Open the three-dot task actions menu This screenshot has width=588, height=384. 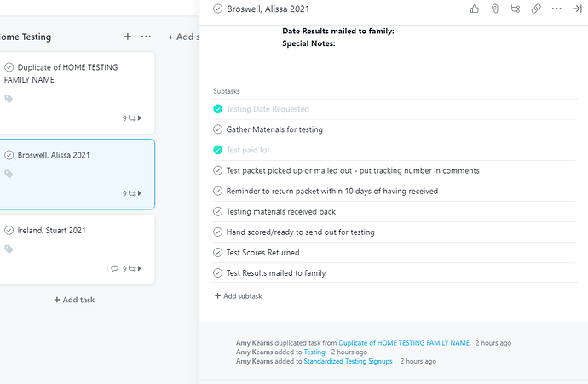coord(556,9)
